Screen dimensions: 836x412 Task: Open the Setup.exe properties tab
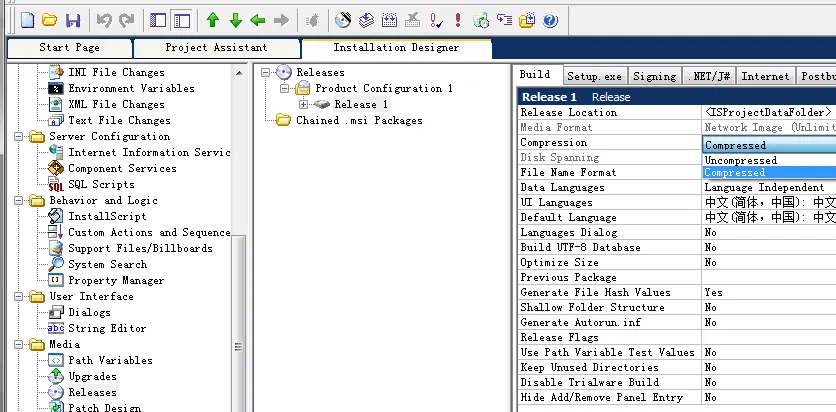[x=594, y=76]
